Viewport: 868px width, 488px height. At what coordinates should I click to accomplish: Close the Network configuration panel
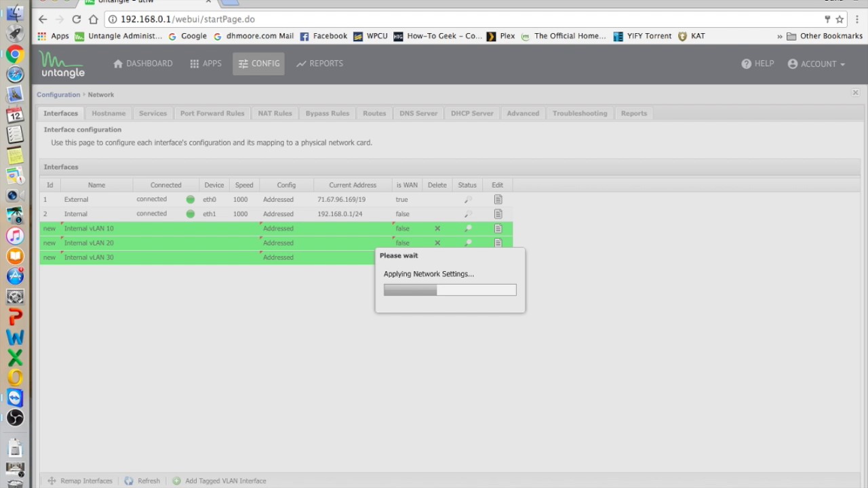[x=855, y=93]
